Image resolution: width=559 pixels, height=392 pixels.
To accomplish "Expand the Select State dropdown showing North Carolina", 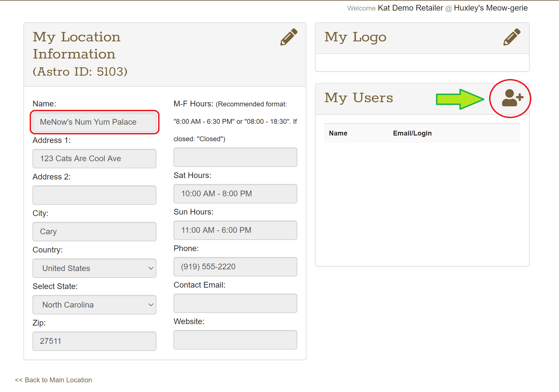I will (94, 305).
